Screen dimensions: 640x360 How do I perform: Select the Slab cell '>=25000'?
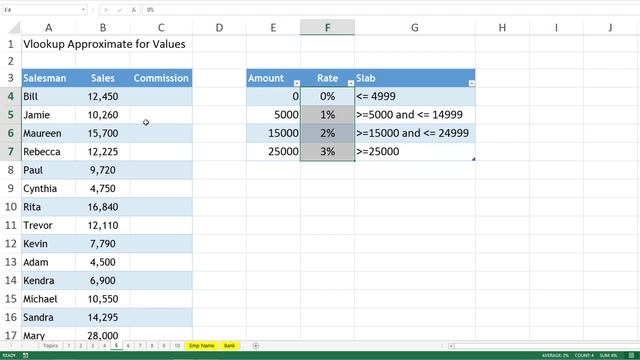coord(415,151)
